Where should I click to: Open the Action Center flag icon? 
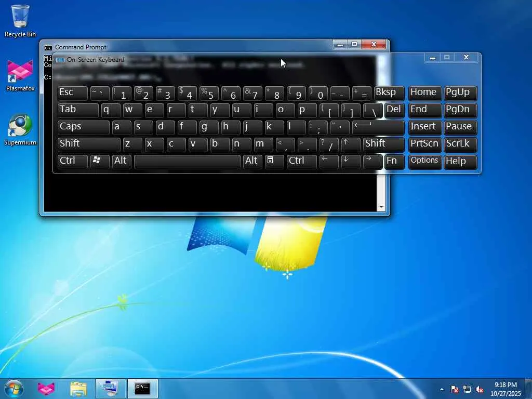point(455,390)
